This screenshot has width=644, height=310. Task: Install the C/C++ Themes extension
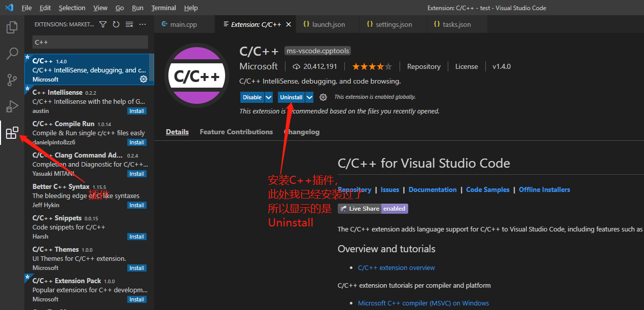[x=137, y=268]
